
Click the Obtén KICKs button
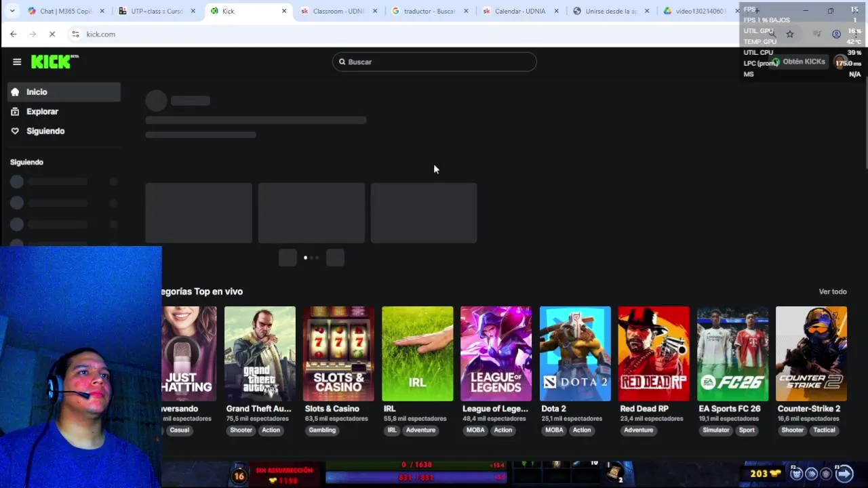click(x=799, y=62)
